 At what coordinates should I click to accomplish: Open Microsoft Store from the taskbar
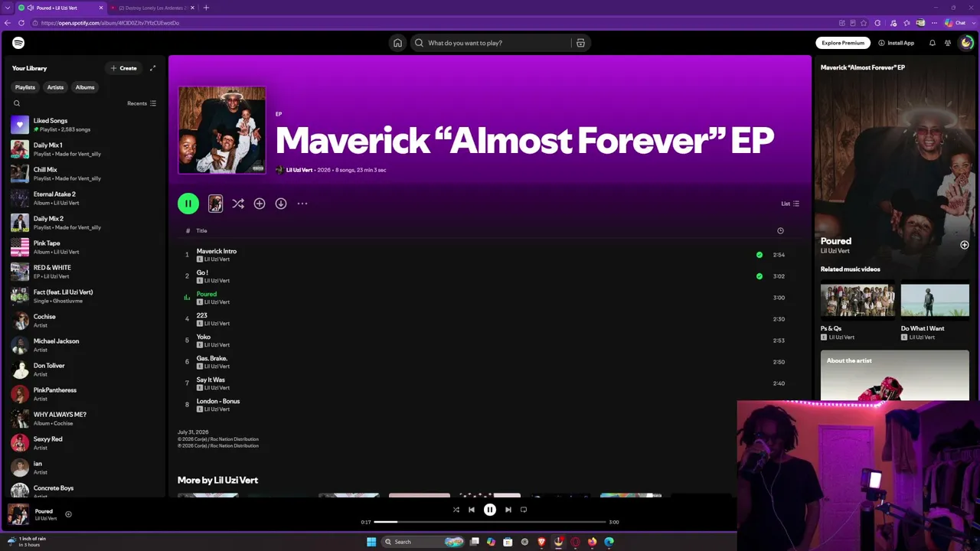[x=508, y=542]
